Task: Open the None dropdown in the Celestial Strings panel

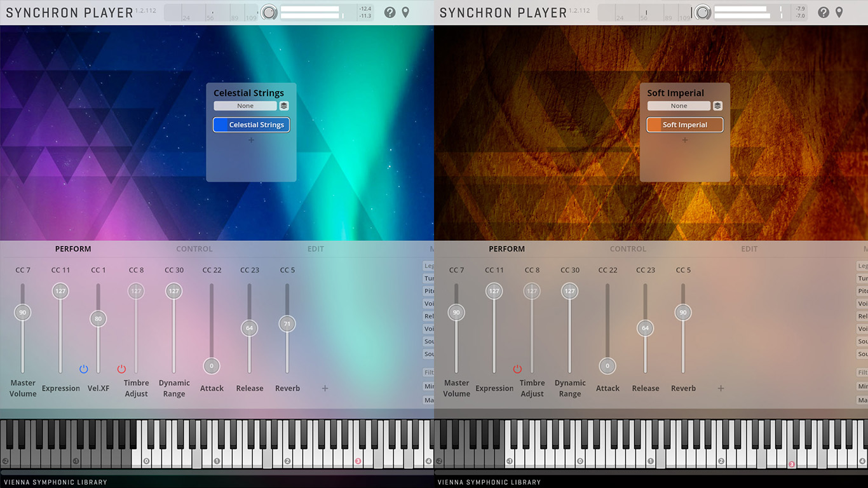Action: (245, 106)
